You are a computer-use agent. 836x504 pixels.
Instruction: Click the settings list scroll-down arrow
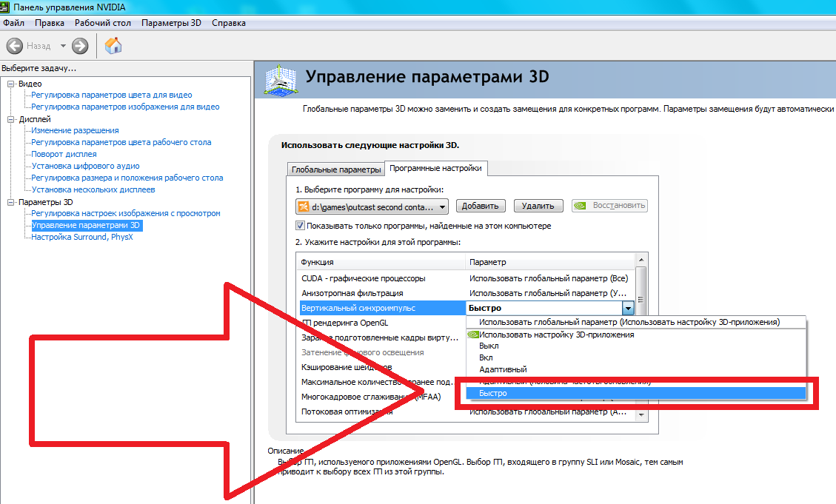(x=641, y=415)
